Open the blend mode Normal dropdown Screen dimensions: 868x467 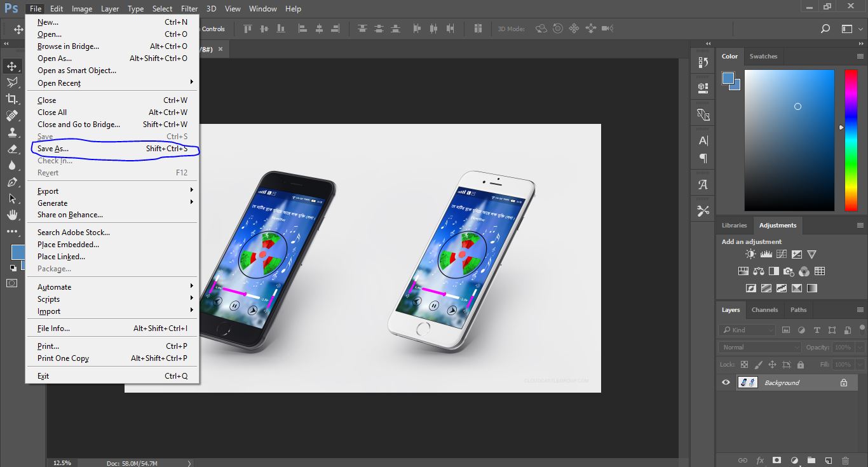click(x=761, y=348)
